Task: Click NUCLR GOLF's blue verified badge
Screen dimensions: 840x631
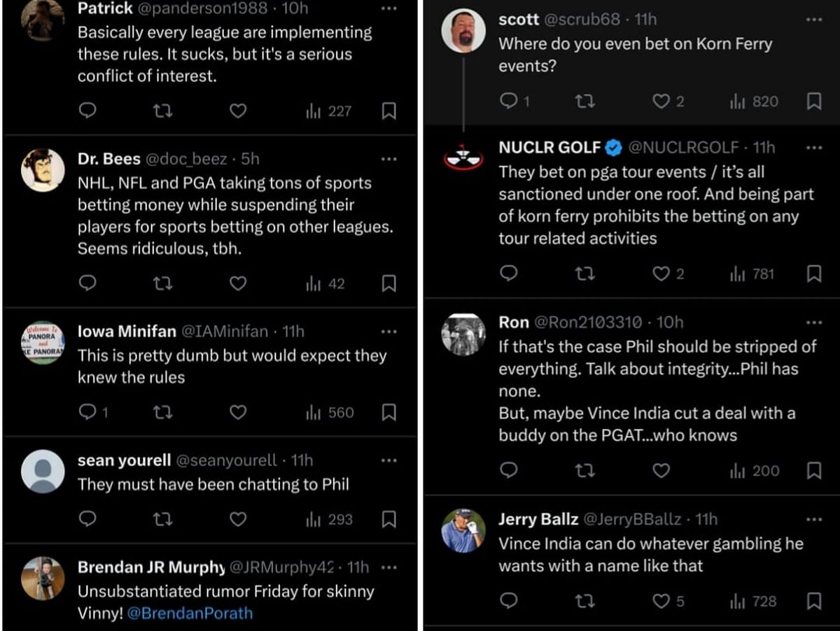Action: point(613,148)
